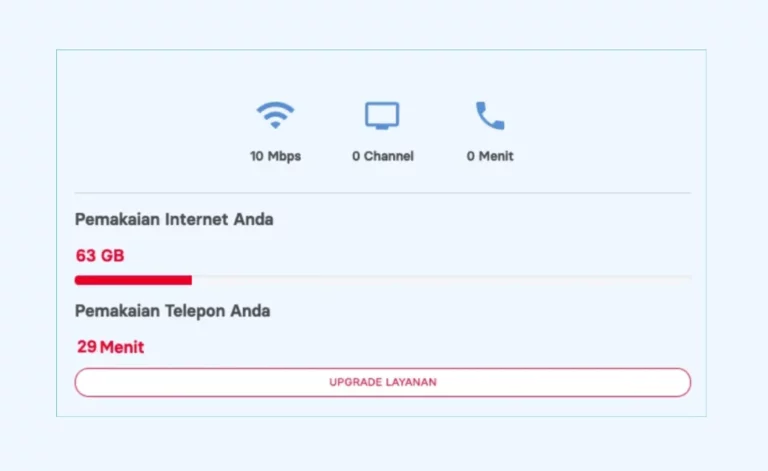Click the number 63 in data usage
Image resolution: width=768 pixels, height=471 pixels.
86,256
